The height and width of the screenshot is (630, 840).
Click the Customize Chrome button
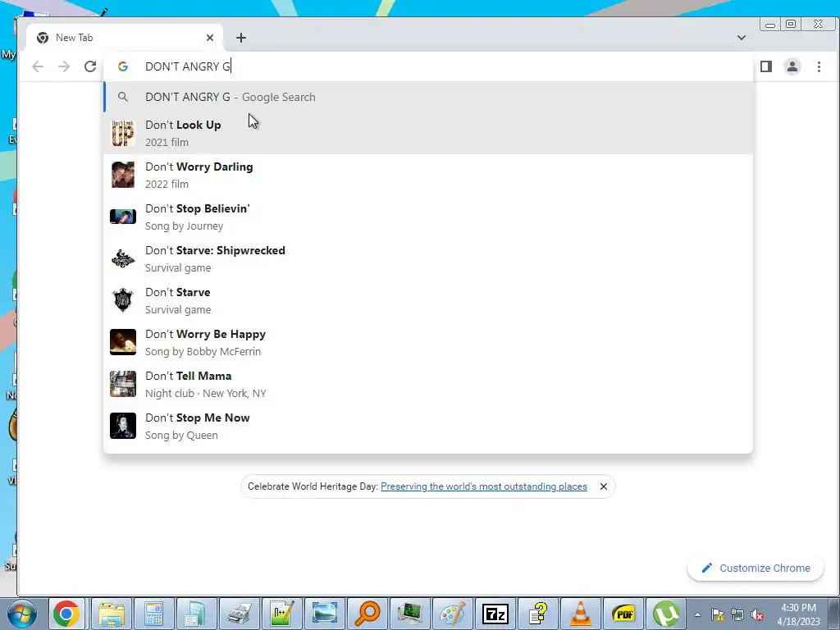756,568
